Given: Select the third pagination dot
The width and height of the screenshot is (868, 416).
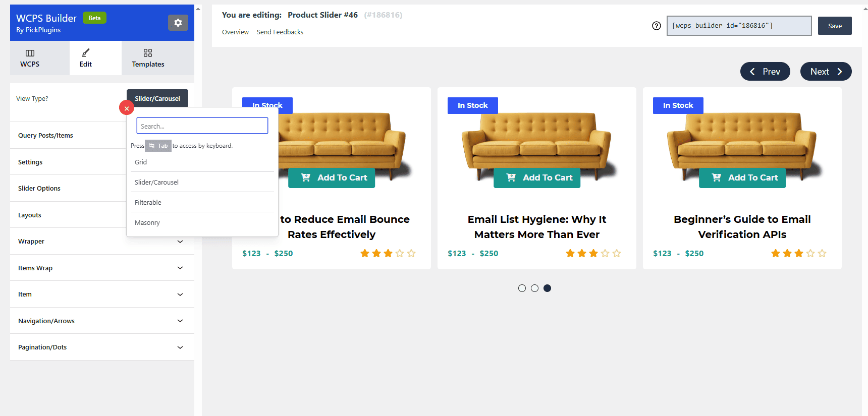Looking at the screenshot, I should tap(547, 288).
